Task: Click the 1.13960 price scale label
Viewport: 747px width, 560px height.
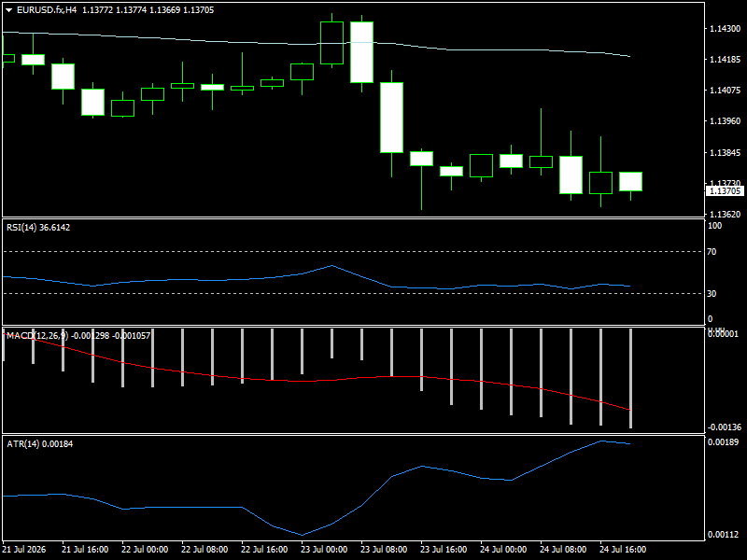Action: coord(726,121)
